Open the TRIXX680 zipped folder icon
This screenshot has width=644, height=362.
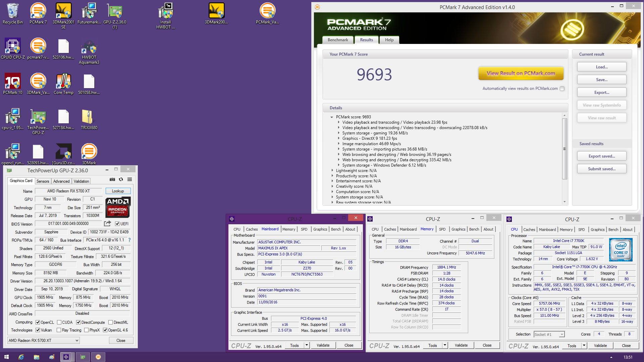point(89,119)
